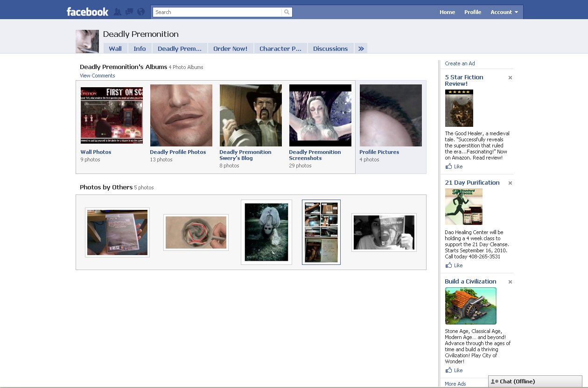Screen dimensions: 588x388
Task: Open the Discussions tab
Action: pyautogui.click(x=330, y=48)
